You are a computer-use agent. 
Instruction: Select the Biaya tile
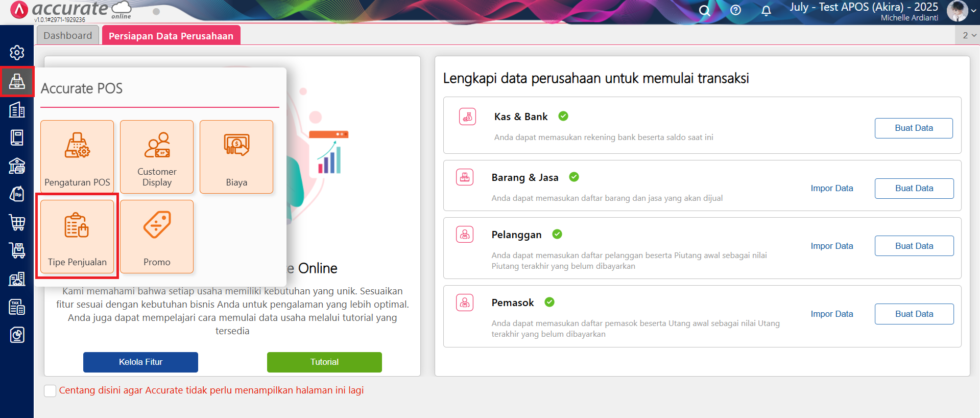tap(236, 157)
